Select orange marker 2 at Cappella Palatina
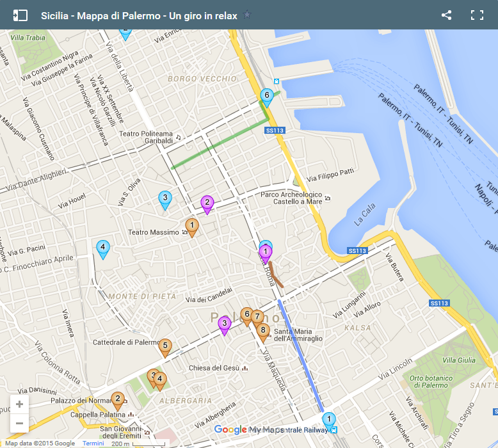The image size is (498, 448). [x=118, y=400]
